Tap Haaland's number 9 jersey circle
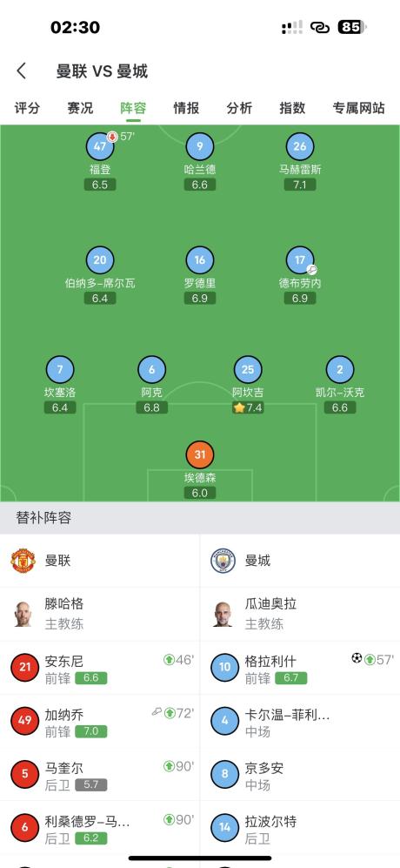This screenshot has width=400, height=868. [x=200, y=146]
